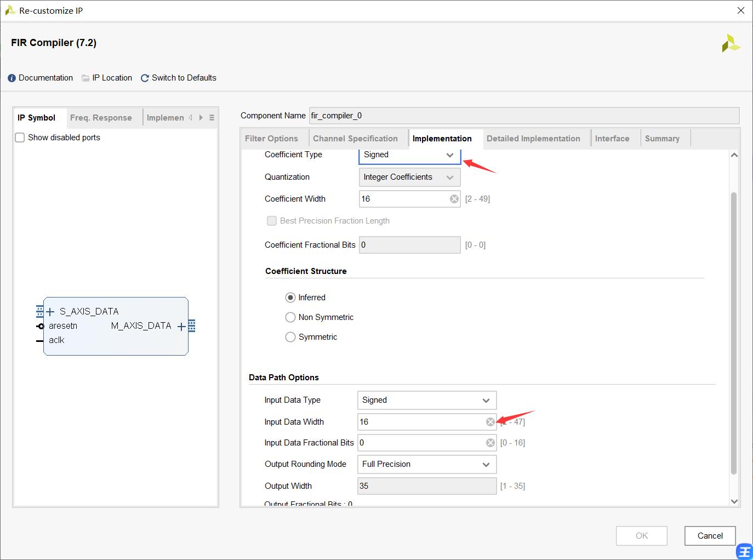The image size is (753, 560).
Task: Click the Cancel button
Action: pyautogui.click(x=710, y=536)
